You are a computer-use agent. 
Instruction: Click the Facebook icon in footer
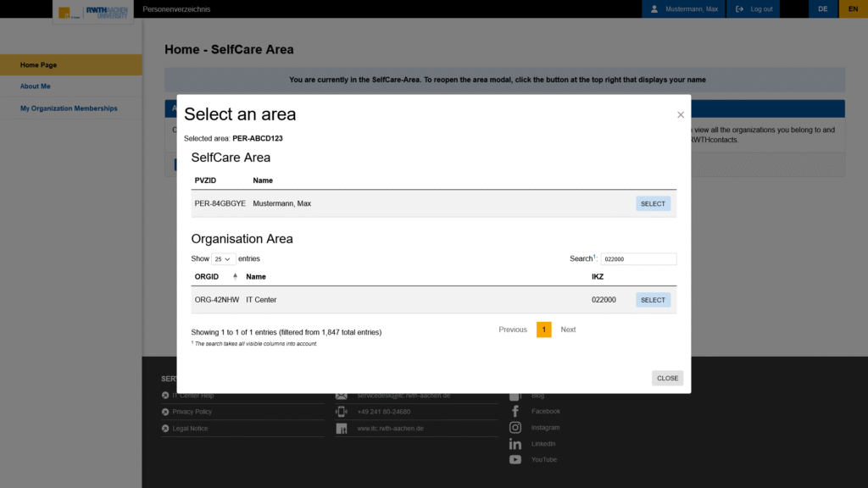point(515,412)
